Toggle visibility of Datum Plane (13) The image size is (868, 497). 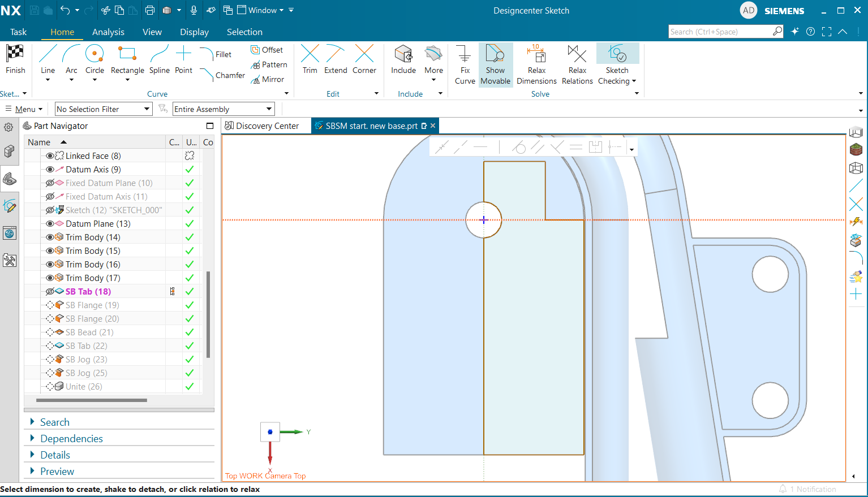pyautogui.click(x=50, y=224)
